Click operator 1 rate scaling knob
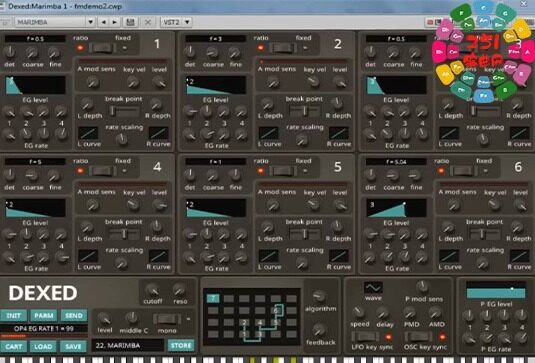 122,139
